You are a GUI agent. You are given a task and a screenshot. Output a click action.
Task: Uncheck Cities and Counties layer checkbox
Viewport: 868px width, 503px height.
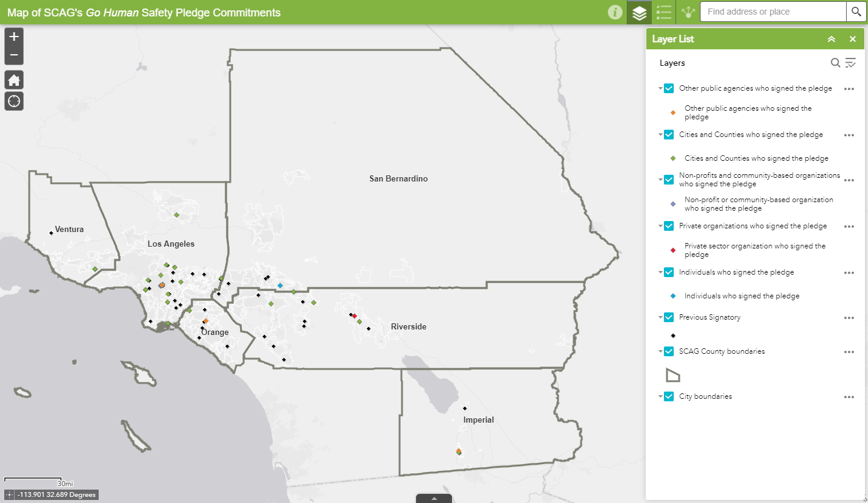coord(669,135)
